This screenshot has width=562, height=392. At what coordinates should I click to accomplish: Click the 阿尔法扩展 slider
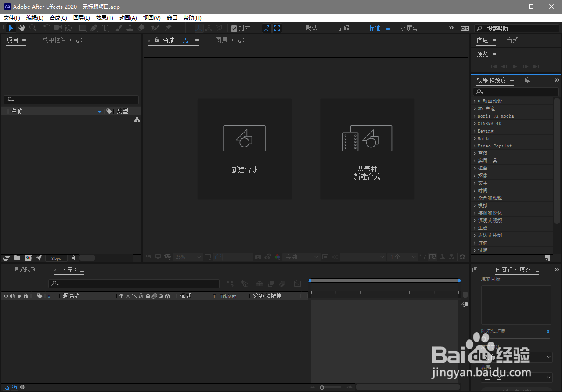coord(515,338)
